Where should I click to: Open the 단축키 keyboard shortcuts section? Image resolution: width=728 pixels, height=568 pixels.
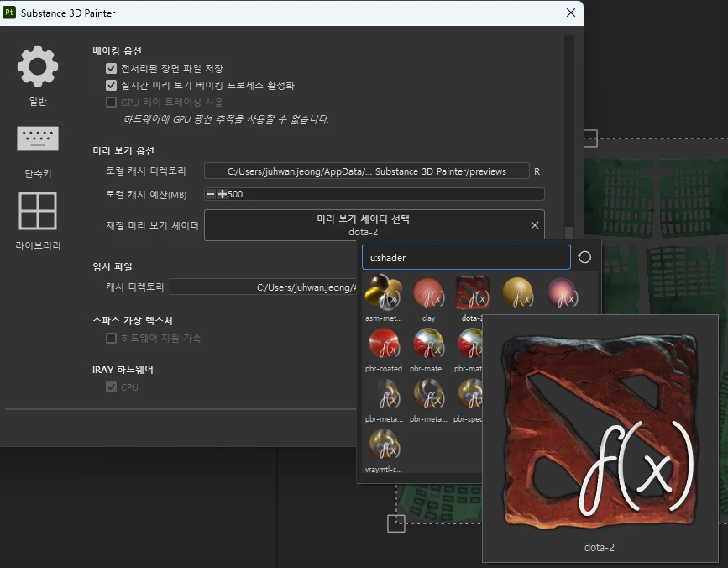(38, 139)
